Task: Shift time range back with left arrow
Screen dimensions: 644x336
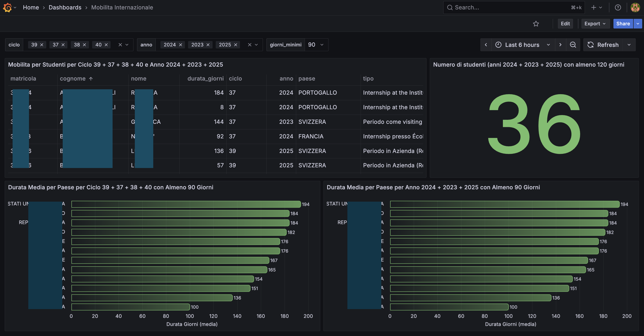Action: click(486, 45)
